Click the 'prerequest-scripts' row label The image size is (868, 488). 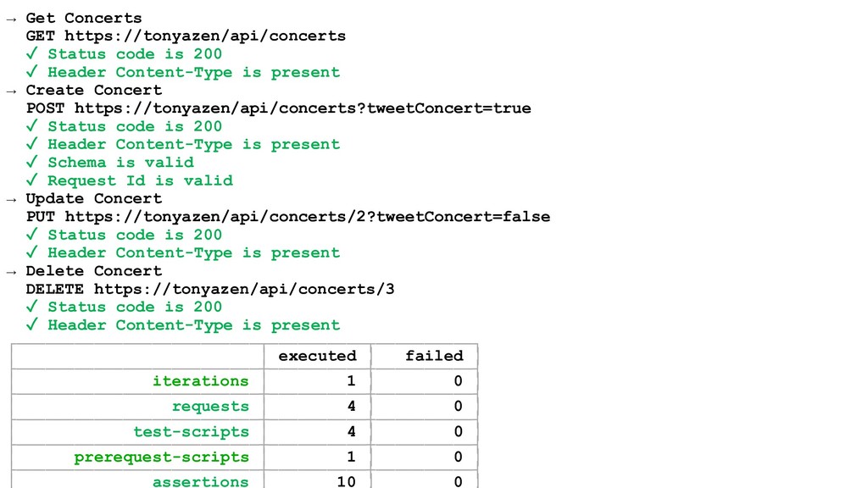(162, 457)
